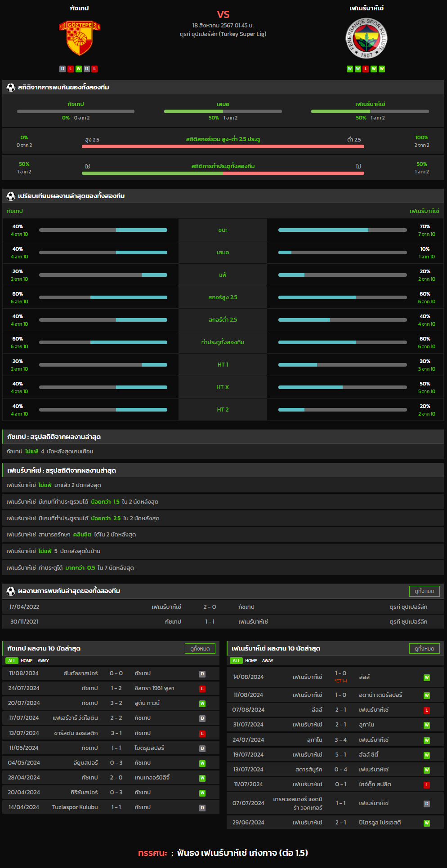Screen dimensions: 447x868
Task: Click the 3 - 2 score in Göztepe's 20/07/2024 row
Action: click(116, 703)
